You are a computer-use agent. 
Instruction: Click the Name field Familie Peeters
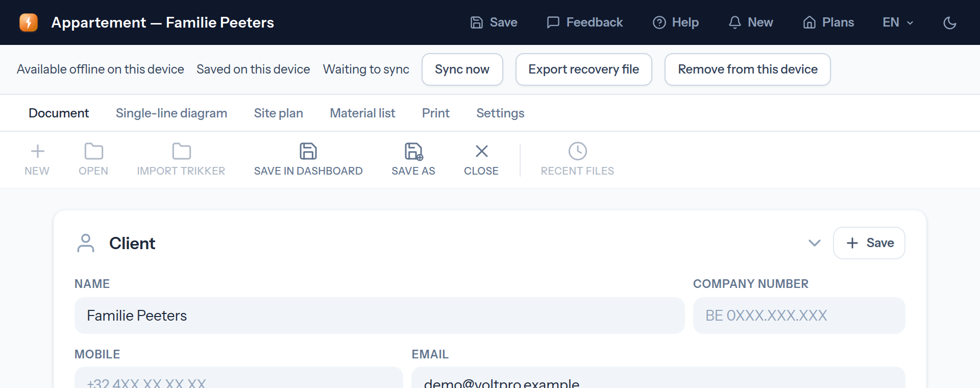pyautogui.click(x=379, y=316)
